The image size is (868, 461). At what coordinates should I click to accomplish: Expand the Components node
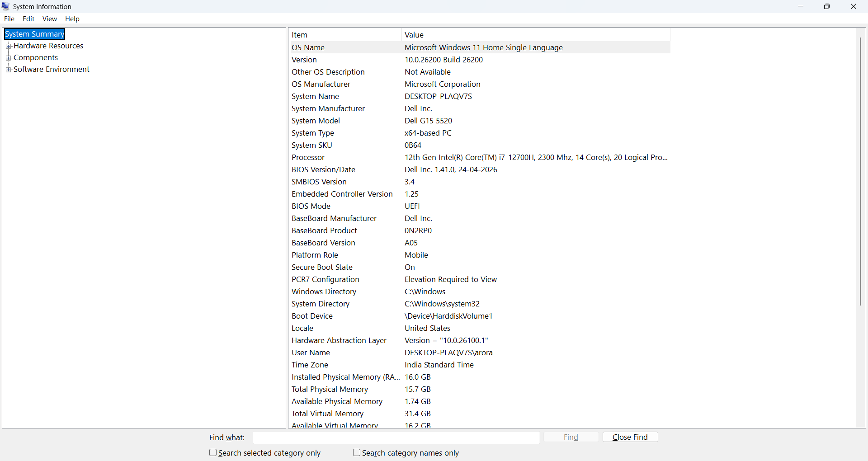tap(8, 58)
